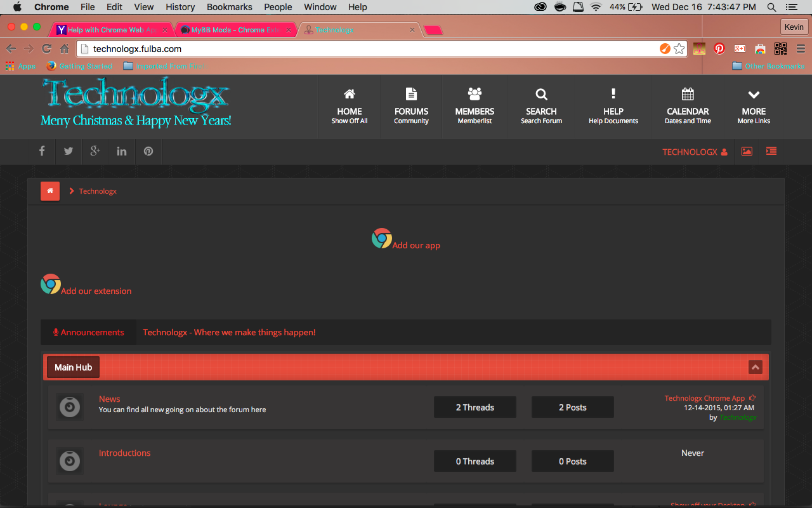Switch to the Help with Chrome Web App tab
Screen dimensions: 812x508
click(x=111, y=30)
